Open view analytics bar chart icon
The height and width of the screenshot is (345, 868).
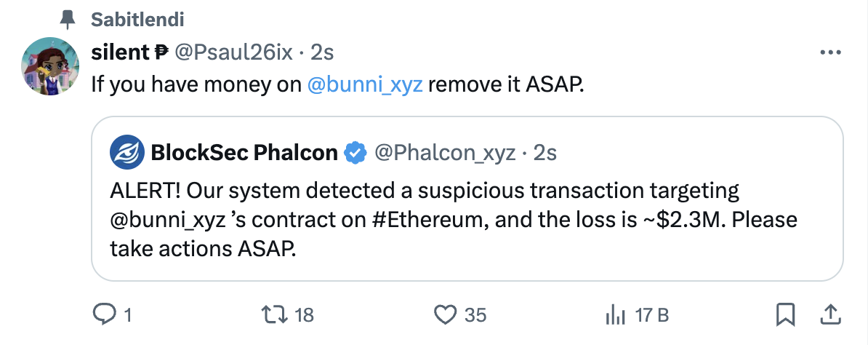[616, 314]
